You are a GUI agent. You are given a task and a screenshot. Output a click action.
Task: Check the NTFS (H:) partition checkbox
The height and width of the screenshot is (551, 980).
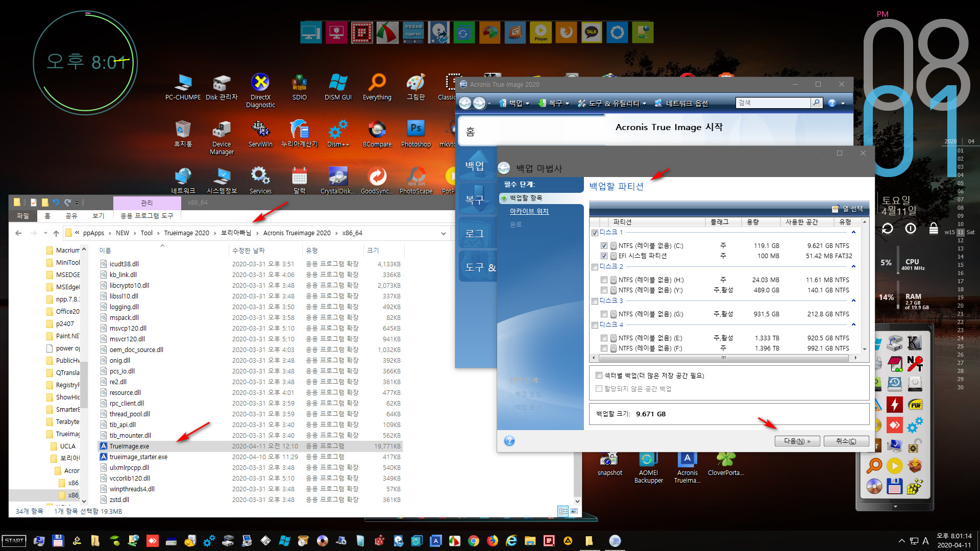tap(604, 280)
